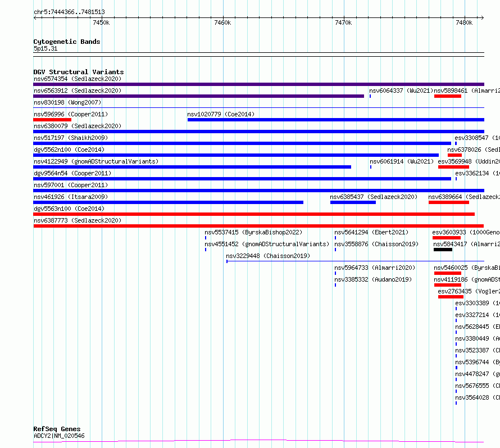Click nsv4551452 (gnomADStructuralVariants) label
Image resolution: width=500 pixels, height=448 pixels.
click(x=267, y=244)
